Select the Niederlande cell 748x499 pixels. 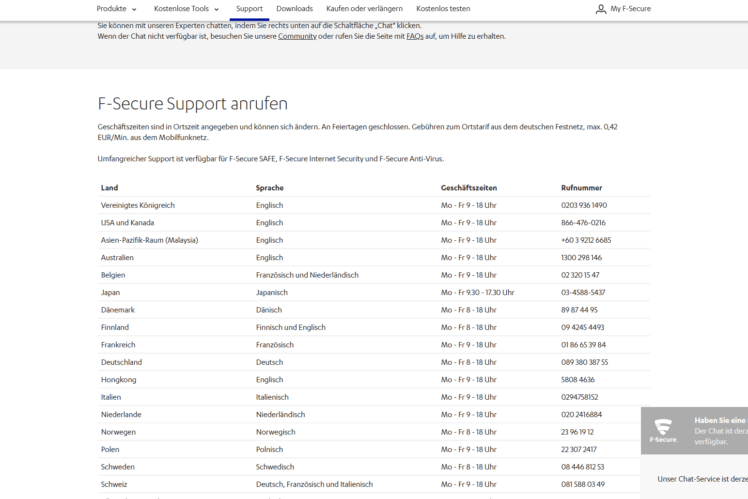tap(121, 415)
